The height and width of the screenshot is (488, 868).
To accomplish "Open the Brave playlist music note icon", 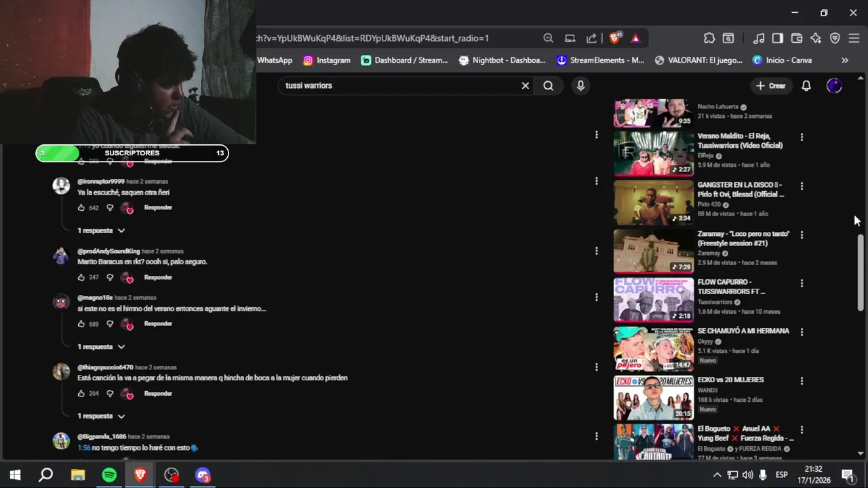I will pyautogui.click(x=759, y=38).
